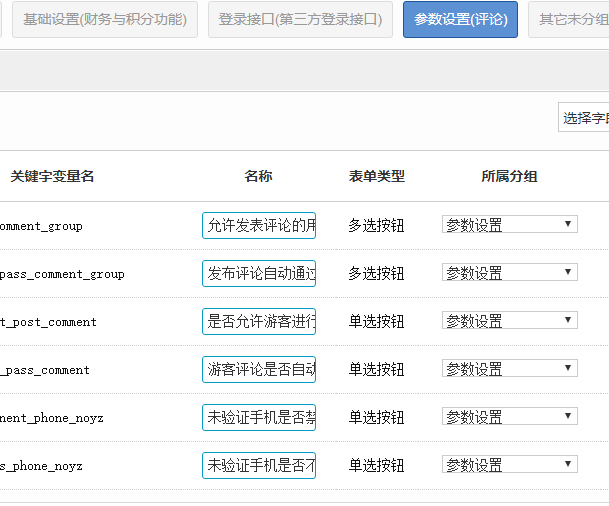Expand group dropdown for pass_comment_group row

click(x=509, y=273)
